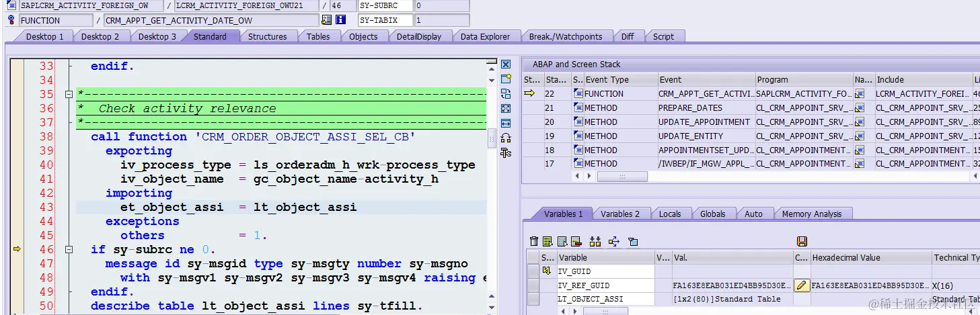Switch to the Desktop 1 tab
980x315 pixels.
point(44,36)
